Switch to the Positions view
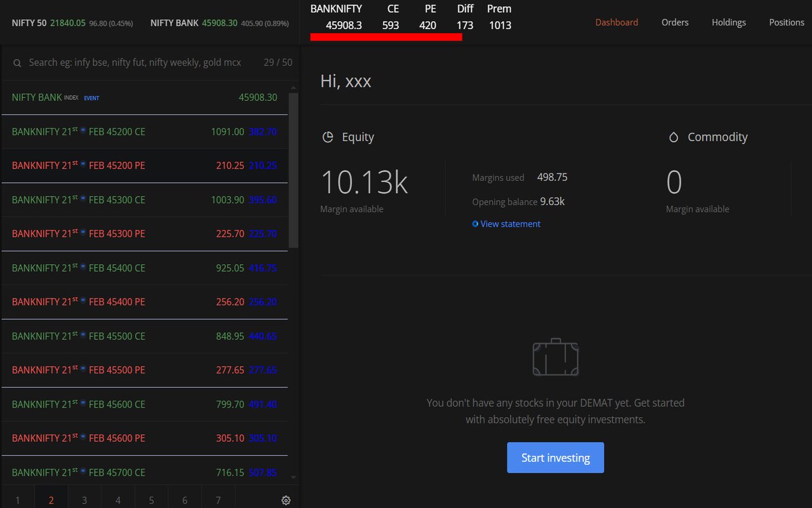 point(787,22)
